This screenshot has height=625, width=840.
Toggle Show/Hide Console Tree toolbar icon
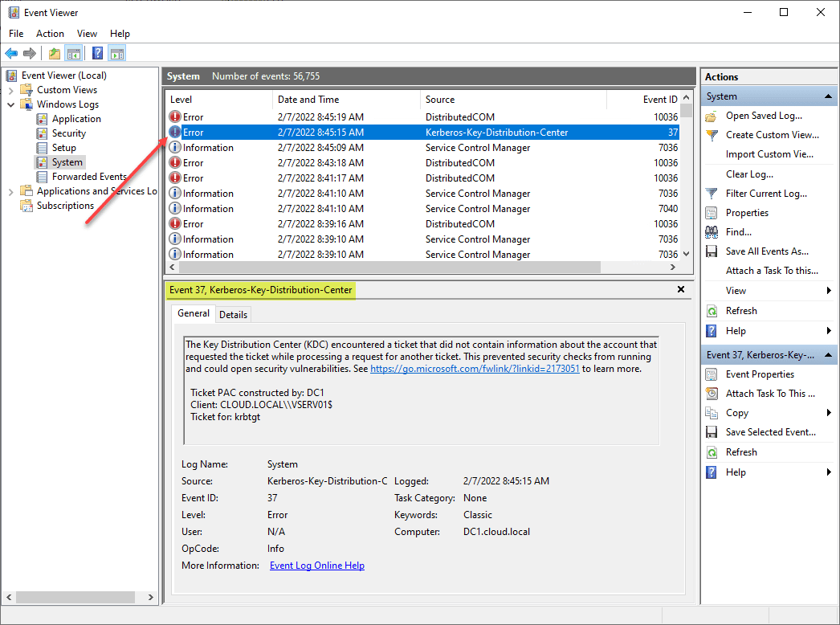coord(73,54)
